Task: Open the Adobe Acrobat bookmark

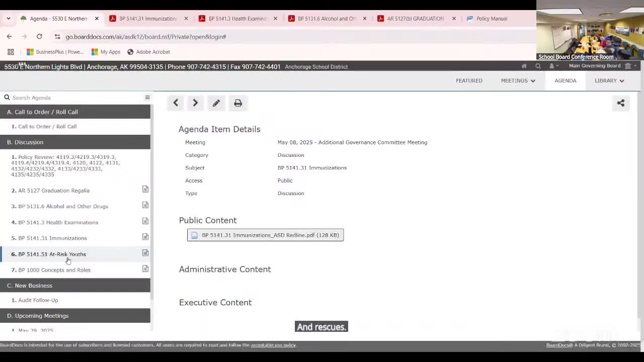Action: [148, 52]
